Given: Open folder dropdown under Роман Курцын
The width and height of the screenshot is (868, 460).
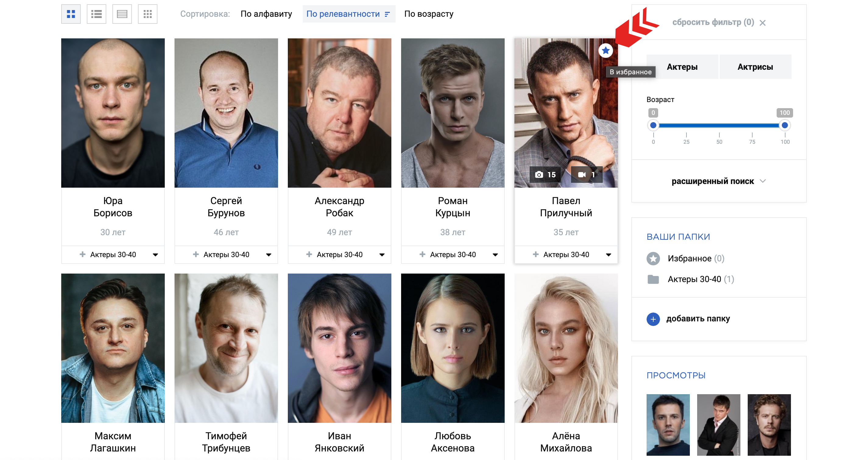Looking at the screenshot, I should click(x=495, y=255).
